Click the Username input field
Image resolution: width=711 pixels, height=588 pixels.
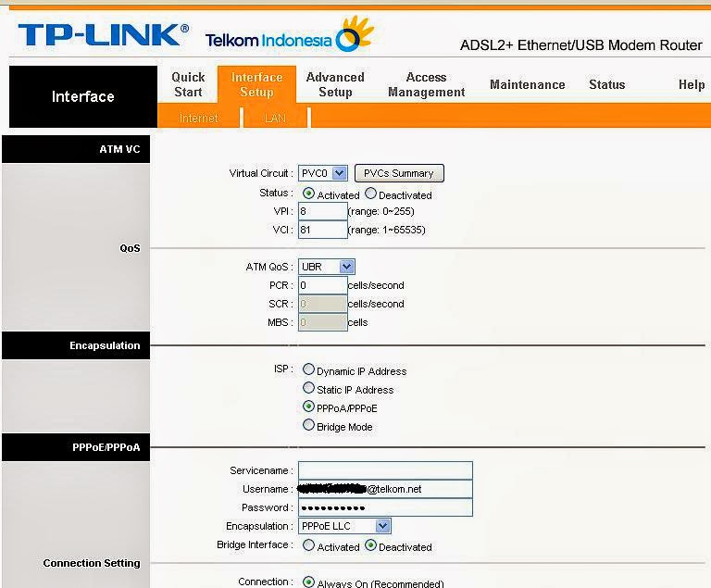click(385, 489)
